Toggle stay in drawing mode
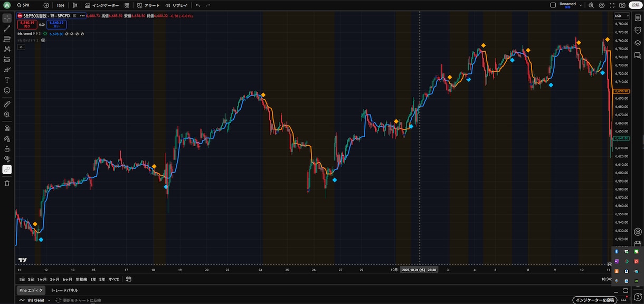This screenshot has height=304, width=644. (x=7, y=138)
